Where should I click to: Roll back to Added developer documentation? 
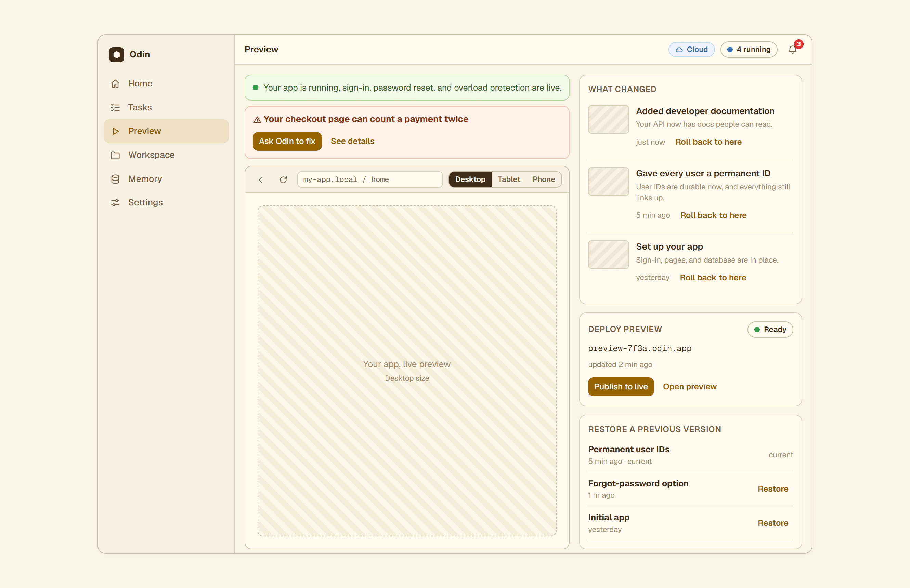(x=708, y=142)
